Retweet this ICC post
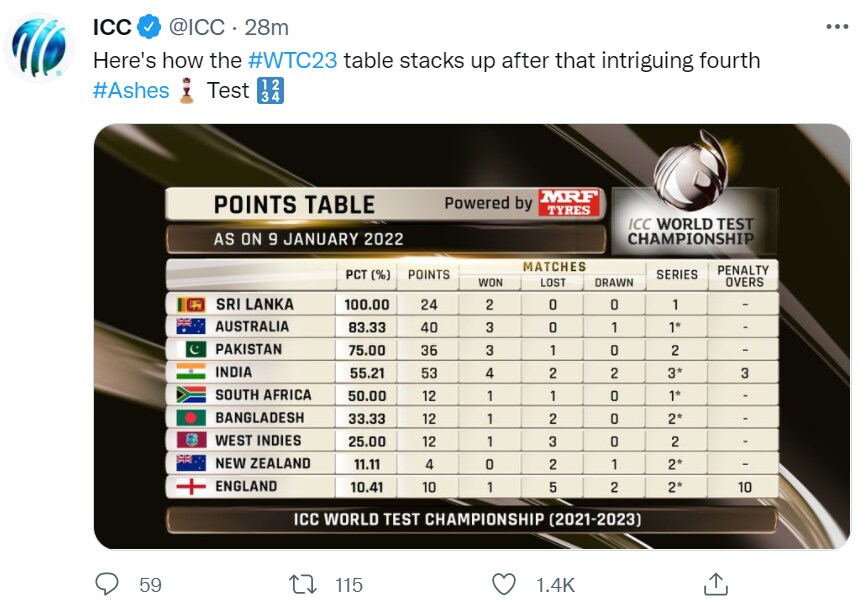This screenshot has width=868, height=606. (x=303, y=584)
